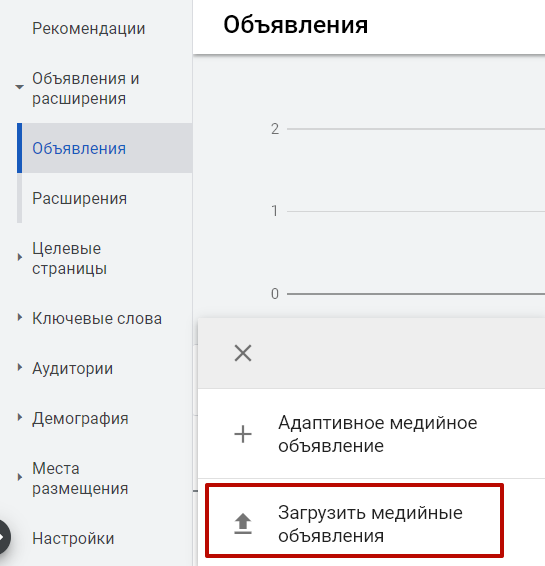Screen dimensions: 545x566
Task: Go to Аудитории in sidebar
Action: tap(72, 369)
